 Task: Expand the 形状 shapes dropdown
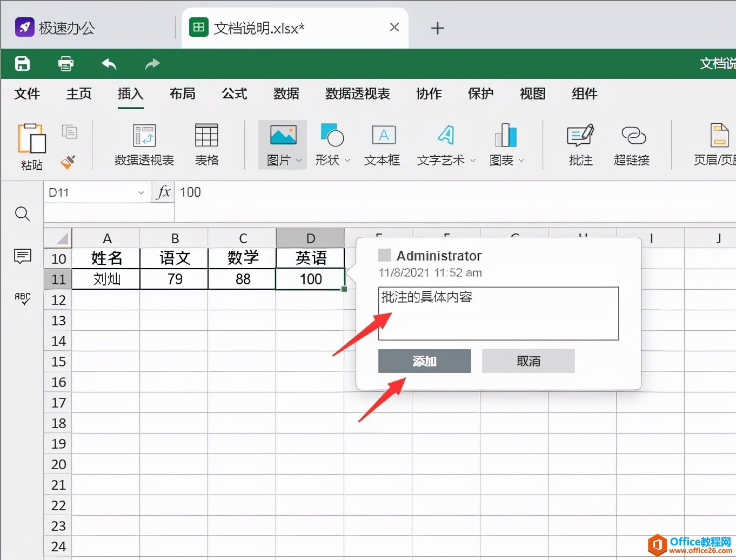pyautogui.click(x=348, y=161)
